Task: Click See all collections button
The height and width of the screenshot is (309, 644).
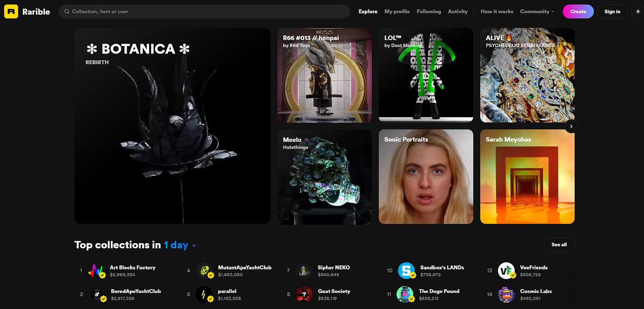Action: point(559,245)
